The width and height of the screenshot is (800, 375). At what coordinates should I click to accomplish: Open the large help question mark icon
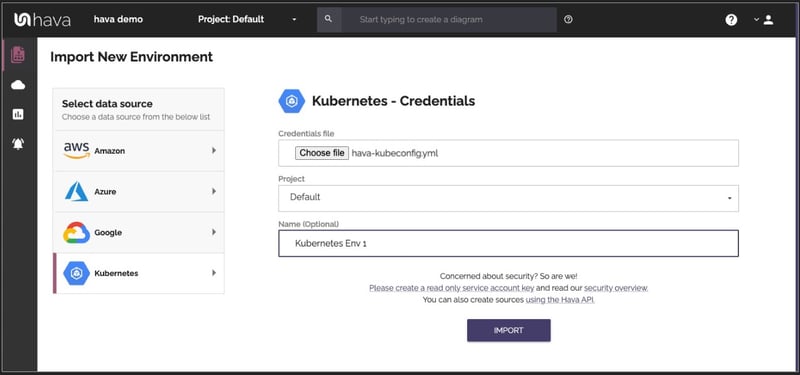click(731, 20)
